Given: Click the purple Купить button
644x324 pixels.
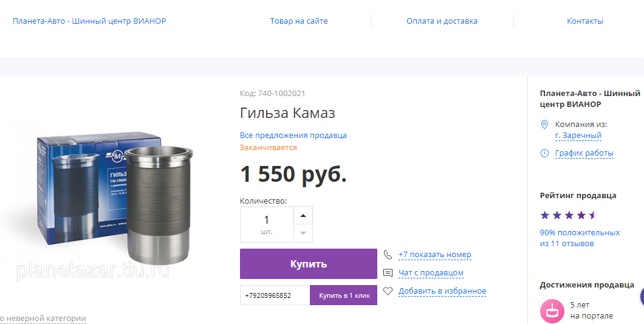Looking at the screenshot, I should [x=309, y=264].
